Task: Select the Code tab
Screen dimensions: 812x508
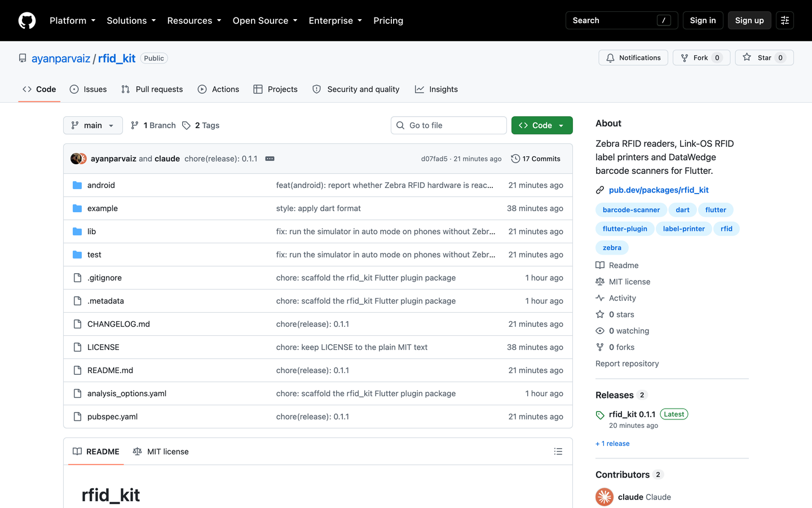Action: (39, 89)
